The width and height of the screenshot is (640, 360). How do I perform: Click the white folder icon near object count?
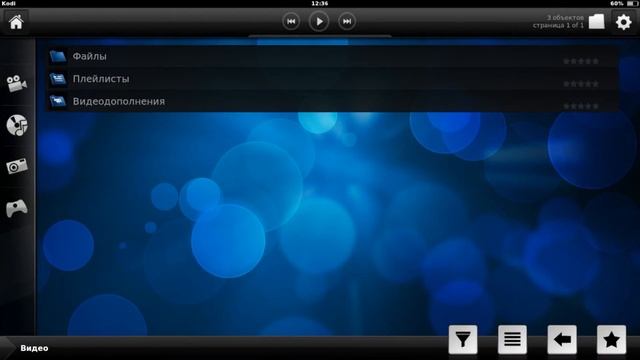coord(596,22)
